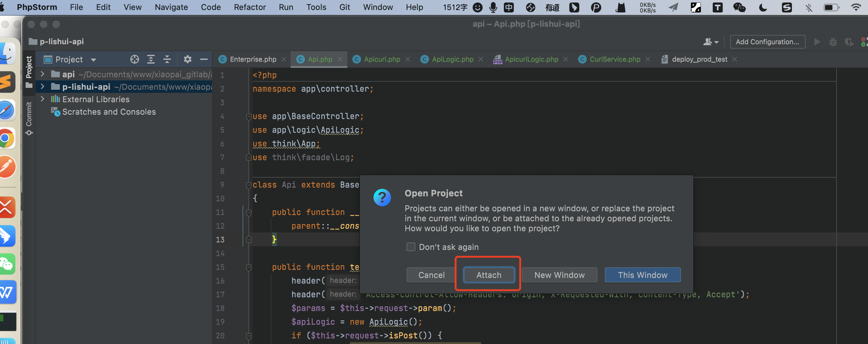Expand External Libraries node
The height and width of the screenshot is (344, 868).
42,99
